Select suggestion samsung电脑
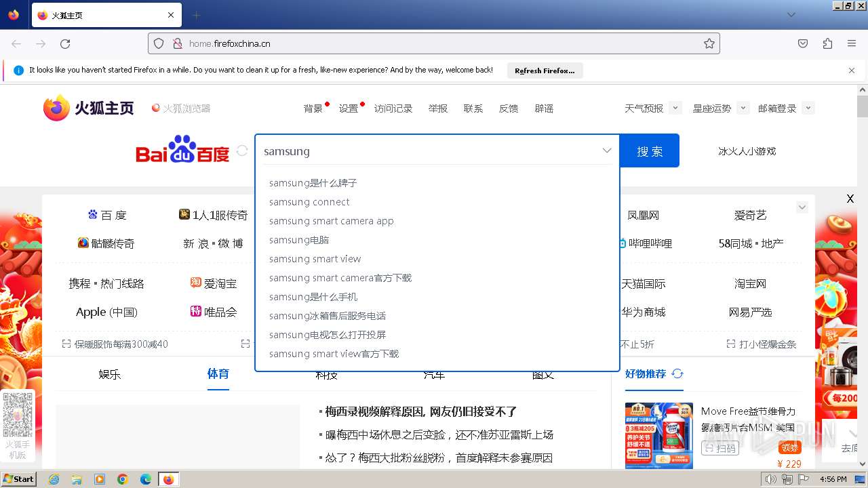Viewport: 868px width, 488px height. point(299,240)
